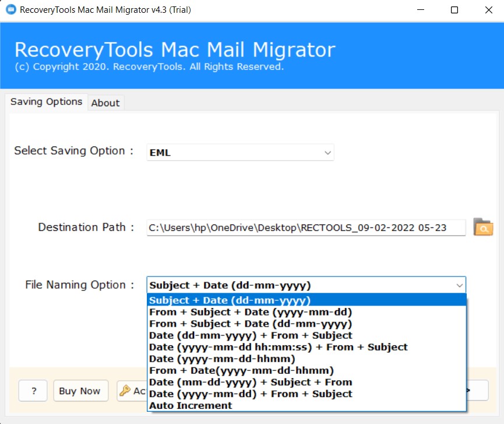
Task: Choose the Auto Increment naming option
Action: pyautogui.click(x=306, y=406)
